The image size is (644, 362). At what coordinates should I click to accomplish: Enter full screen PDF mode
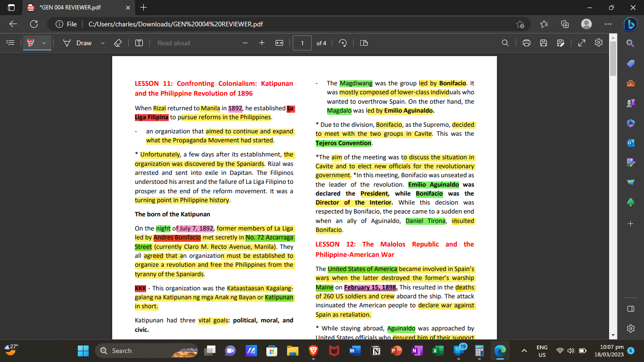tap(582, 43)
